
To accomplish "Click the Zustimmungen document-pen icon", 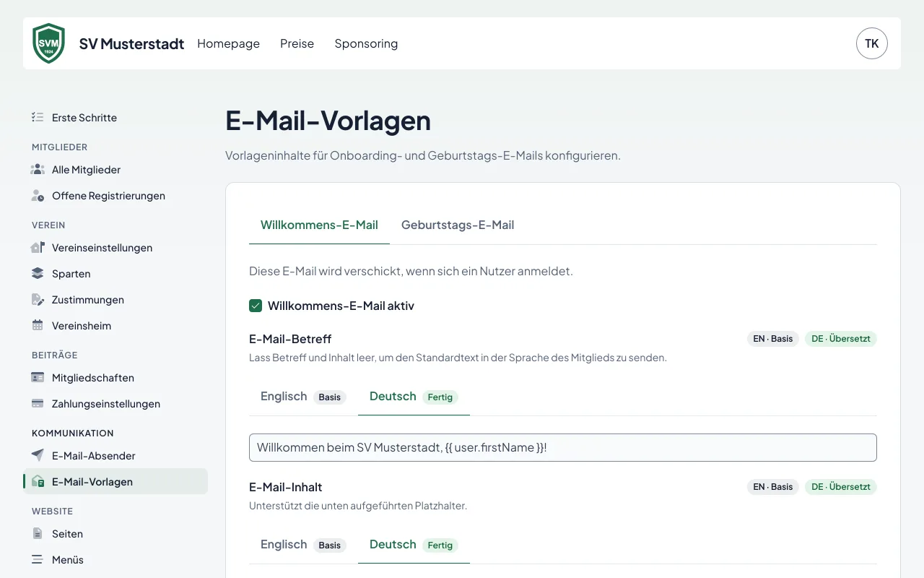I will click(38, 299).
